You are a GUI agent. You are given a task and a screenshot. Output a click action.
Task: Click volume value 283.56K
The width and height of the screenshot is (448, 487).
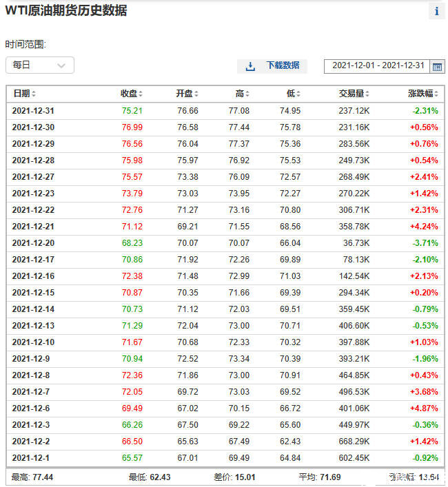point(354,144)
